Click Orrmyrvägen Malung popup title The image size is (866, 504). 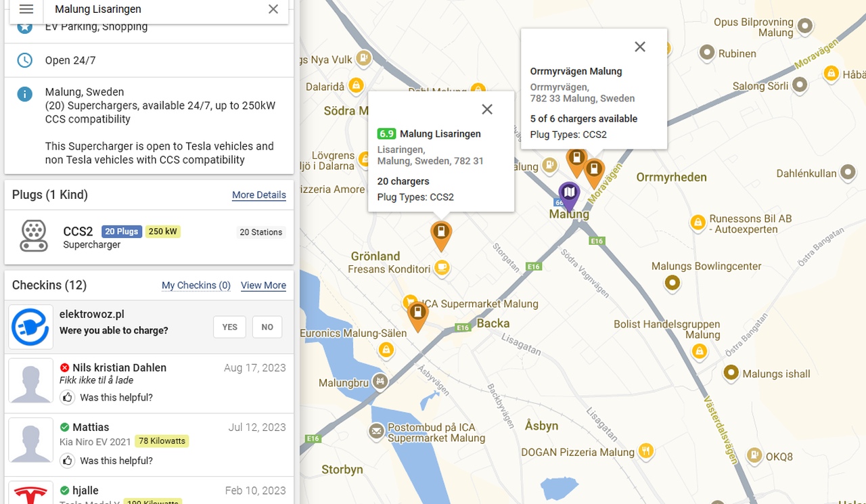click(576, 71)
